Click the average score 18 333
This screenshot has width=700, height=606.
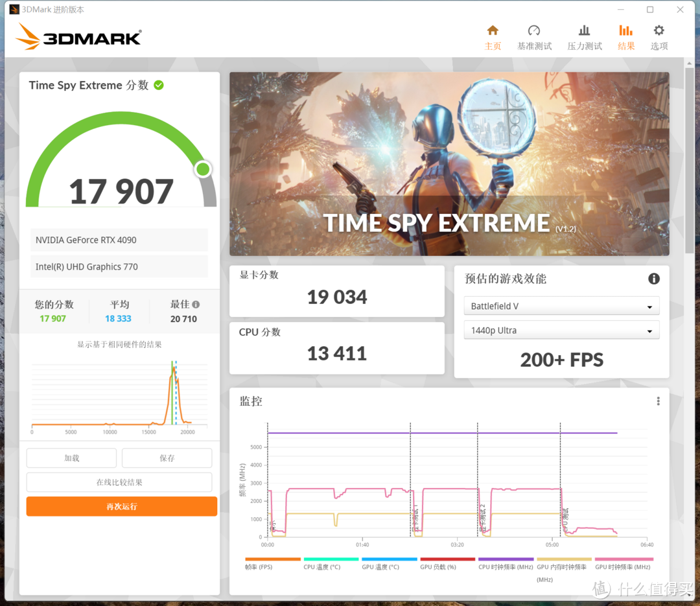pos(119,318)
